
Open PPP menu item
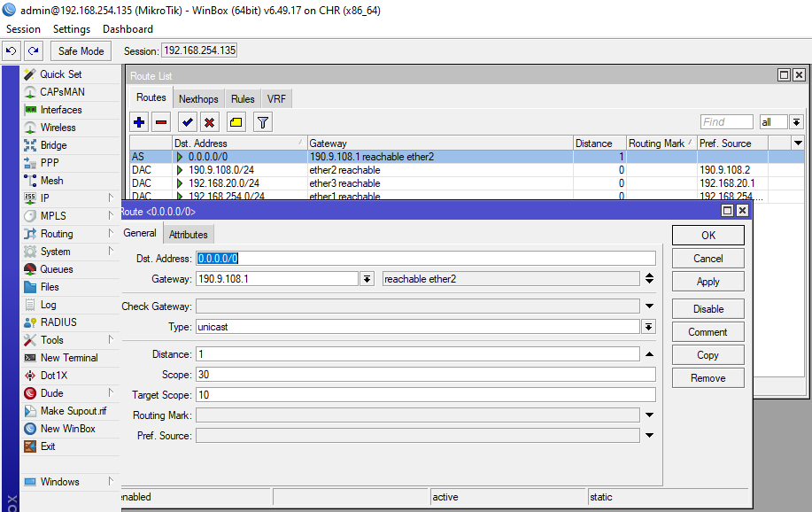50,163
